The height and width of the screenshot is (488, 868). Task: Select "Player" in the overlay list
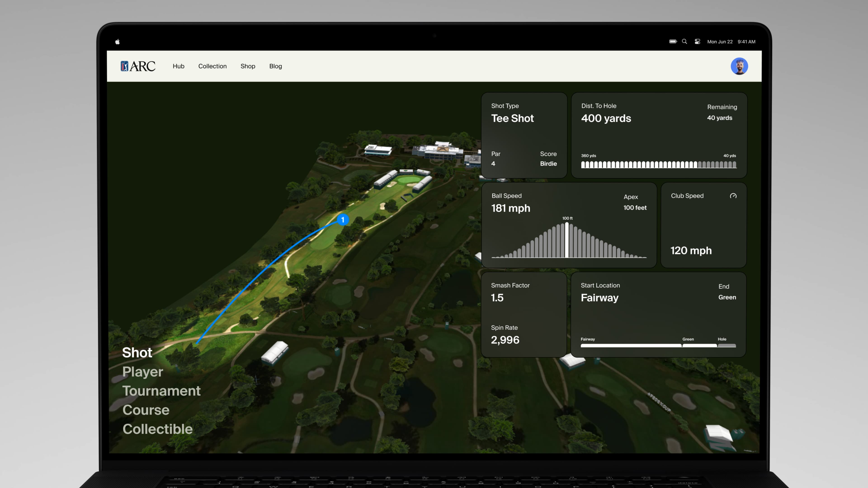(143, 372)
